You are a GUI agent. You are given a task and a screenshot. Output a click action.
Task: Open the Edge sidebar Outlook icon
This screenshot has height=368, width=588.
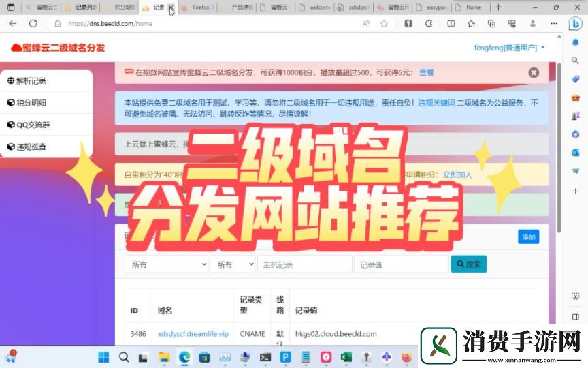pos(575,153)
